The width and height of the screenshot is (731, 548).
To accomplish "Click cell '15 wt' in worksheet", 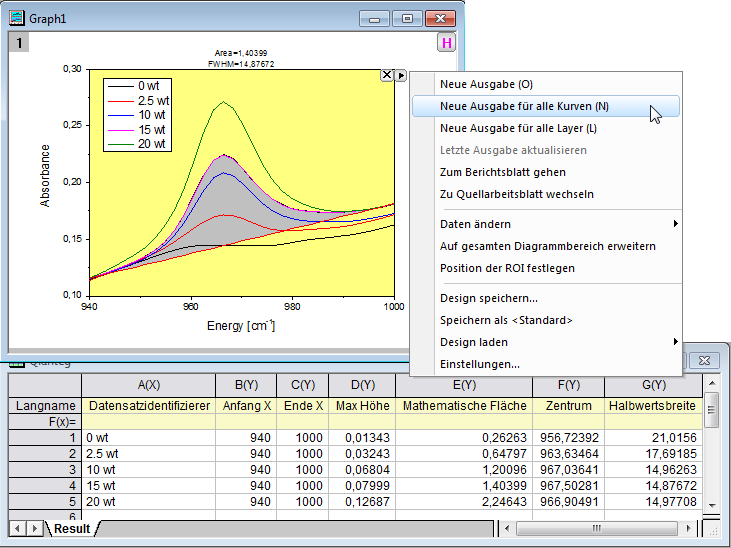I will pos(149,486).
